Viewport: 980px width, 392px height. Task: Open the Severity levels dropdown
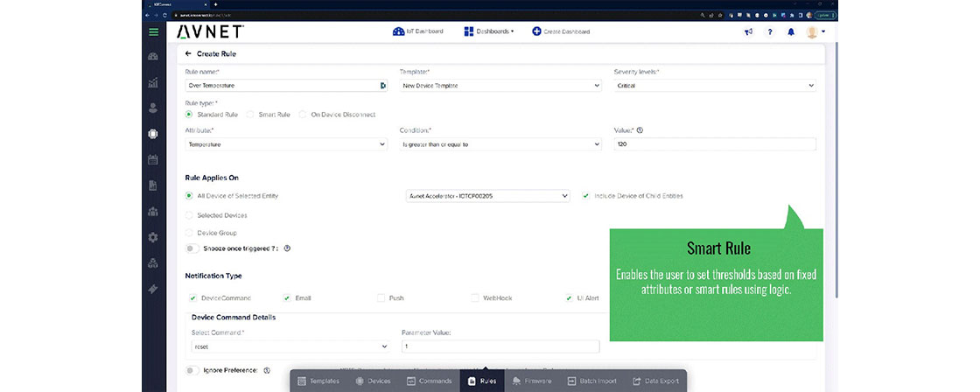tap(715, 86)
